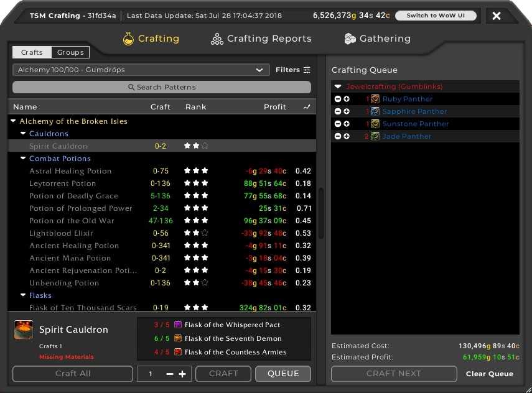This screenshot has height=393, width=532.
Task: Increase Ruby Panther queue quantity
Action: pyautogui.click(x=347, y=99)
